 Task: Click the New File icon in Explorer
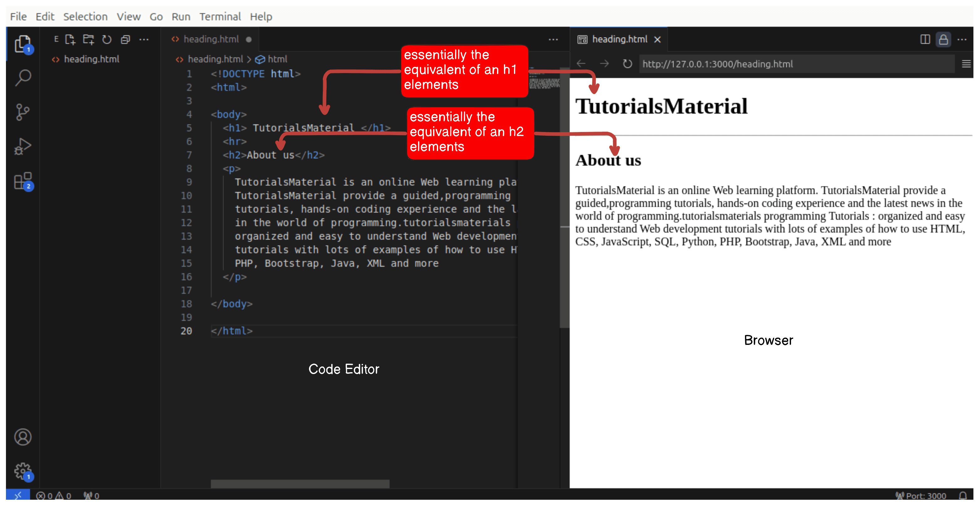tap(71, 40)
